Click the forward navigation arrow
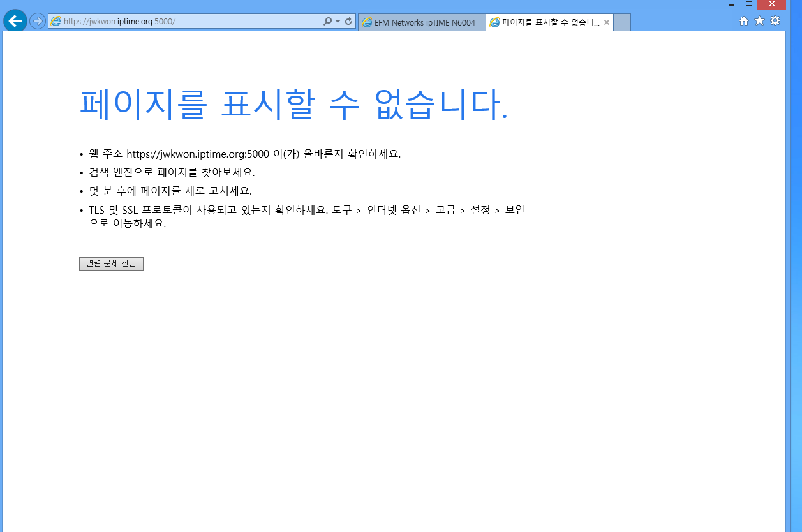The width and height of the screenshot is (802, 532). [38, 22]
